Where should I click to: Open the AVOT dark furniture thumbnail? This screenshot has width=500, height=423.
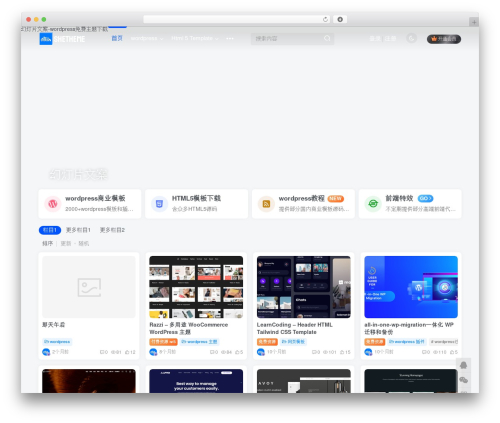304,381
